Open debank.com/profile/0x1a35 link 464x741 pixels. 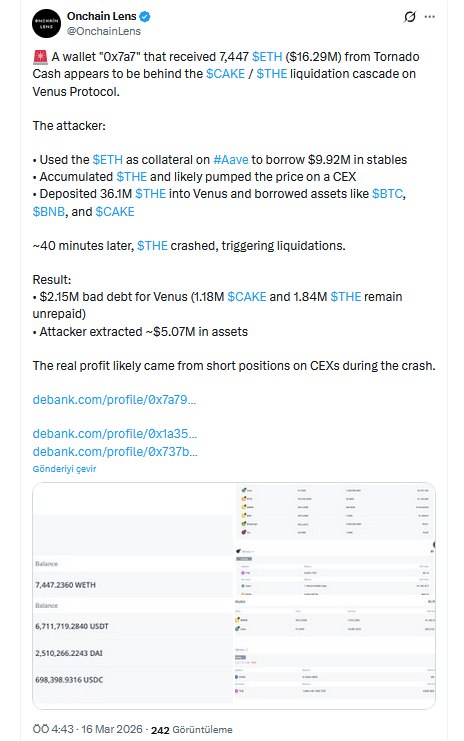(115, 434)
